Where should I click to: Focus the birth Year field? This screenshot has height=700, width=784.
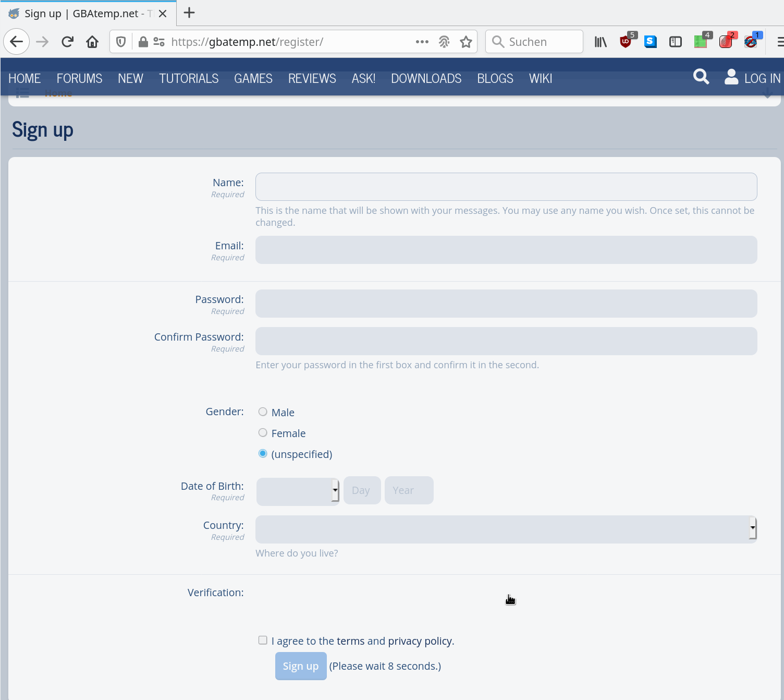[x=409, y=490]
